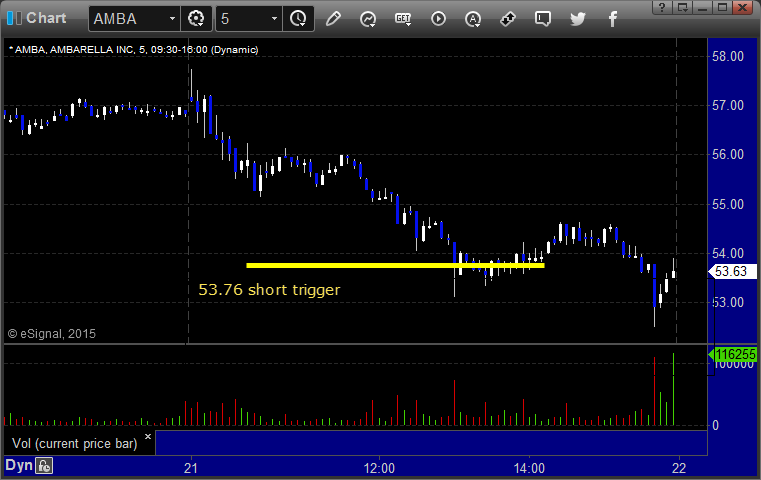Close the Vol study pane
The image size is (761, 480).
click(148, 436)
